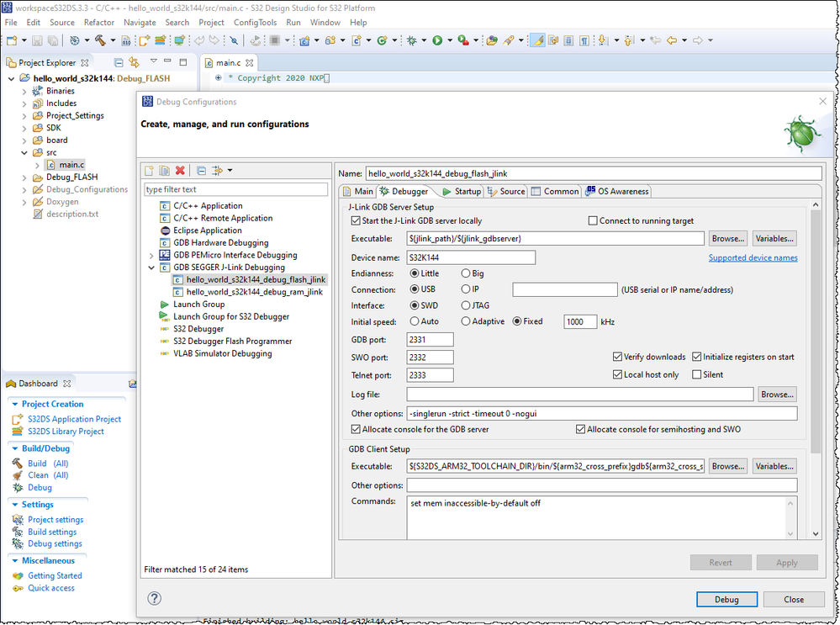Toggle Initialize registers on start checkbox

pyautogui.click(x=696, y=357)
